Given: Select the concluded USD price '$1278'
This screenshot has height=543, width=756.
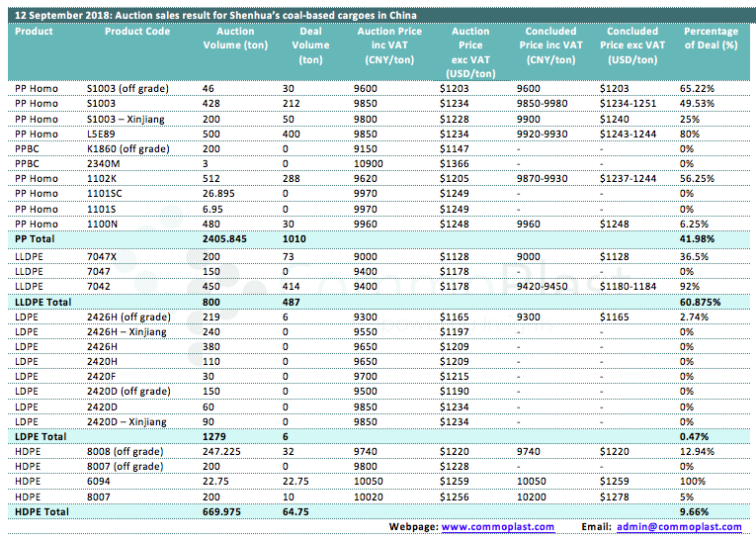Looking at the screenshot, I should coord(615,498).
